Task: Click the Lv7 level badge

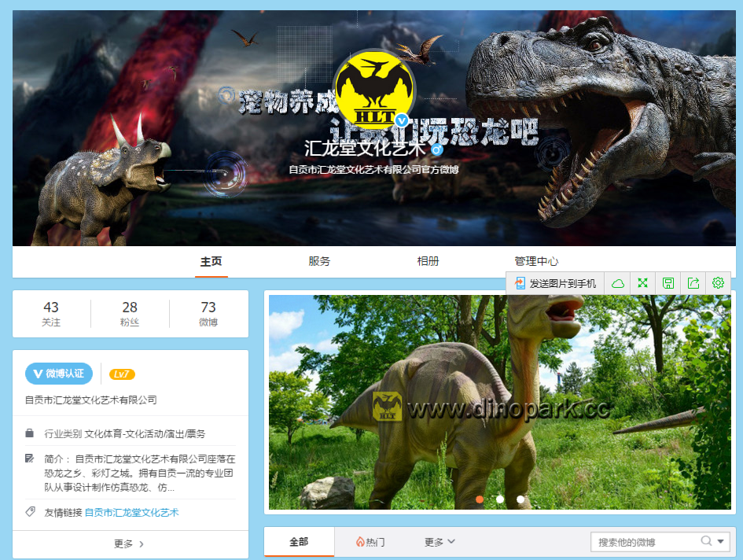Action: pos(122,374)
